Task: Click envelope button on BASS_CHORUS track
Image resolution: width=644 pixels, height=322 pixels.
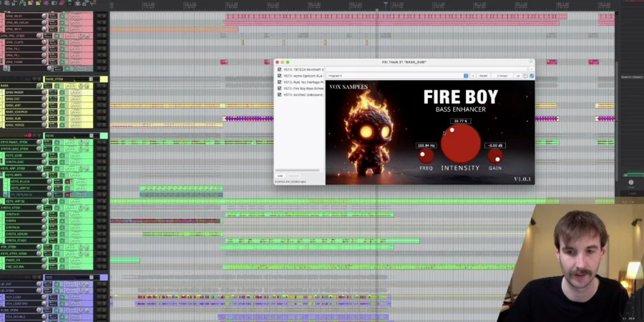Action: pos(76,112)
